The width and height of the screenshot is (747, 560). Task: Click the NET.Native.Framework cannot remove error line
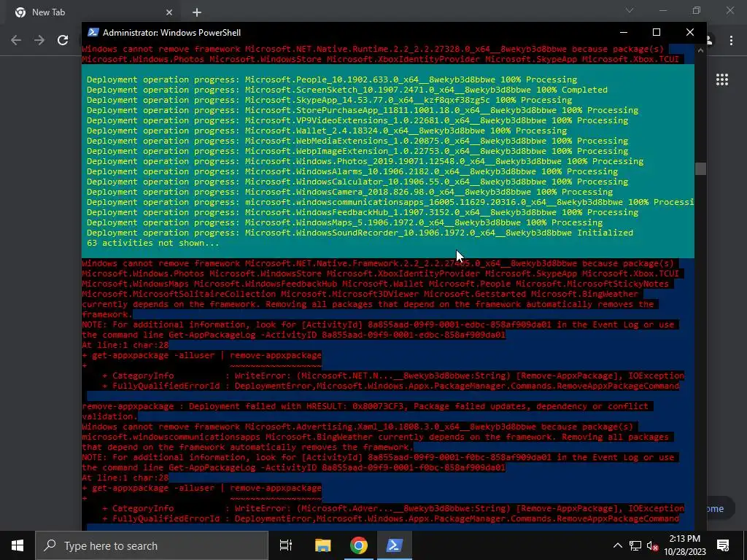[379, 263]
